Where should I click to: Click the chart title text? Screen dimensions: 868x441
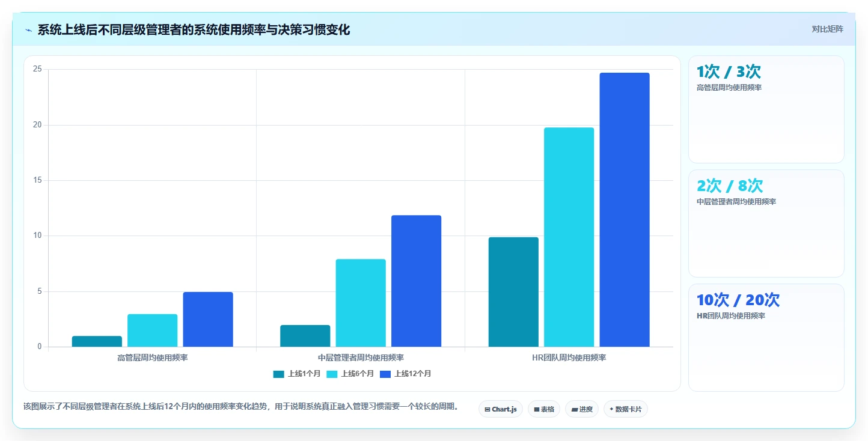click(194, 30)
